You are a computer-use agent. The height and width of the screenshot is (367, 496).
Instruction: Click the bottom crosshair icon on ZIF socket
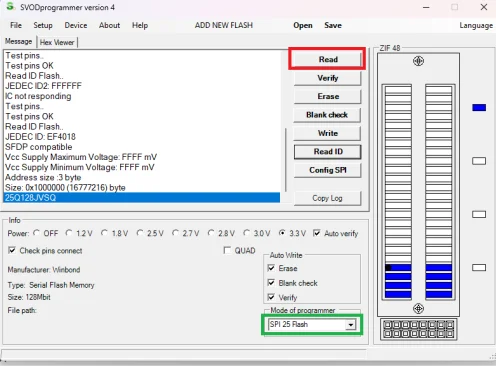pos(418,308)
